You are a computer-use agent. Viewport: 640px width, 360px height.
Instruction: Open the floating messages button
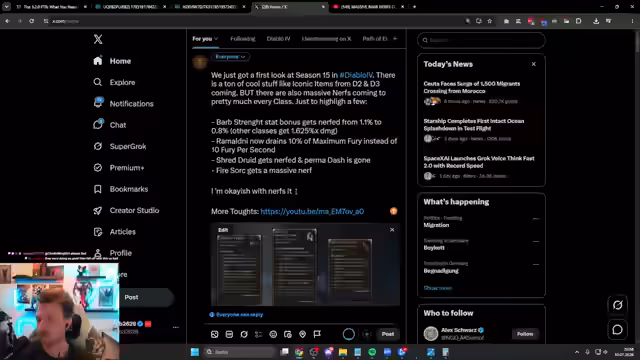618,329
